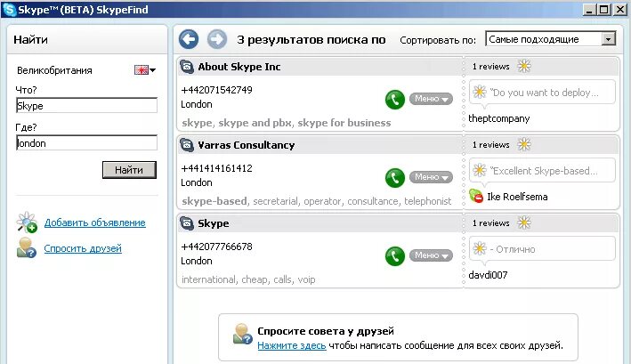
Task: Close the SkypeFind window
Action: [x=619, y=10]
